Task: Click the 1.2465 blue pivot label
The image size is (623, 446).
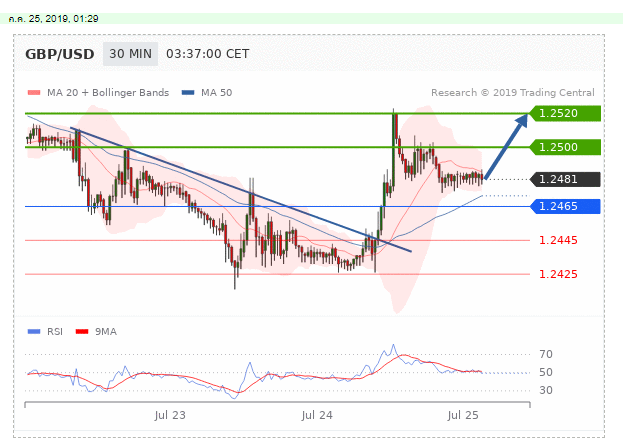Action: pos(565,207)
